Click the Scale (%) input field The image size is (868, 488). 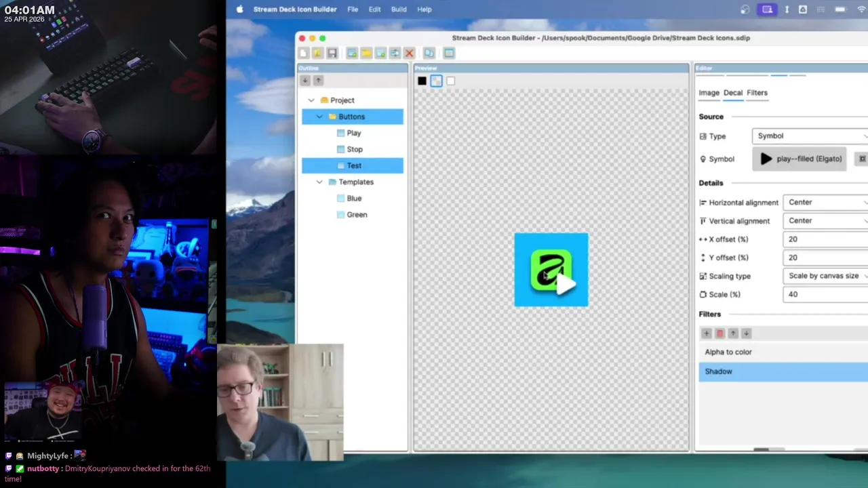coord(825,294)
